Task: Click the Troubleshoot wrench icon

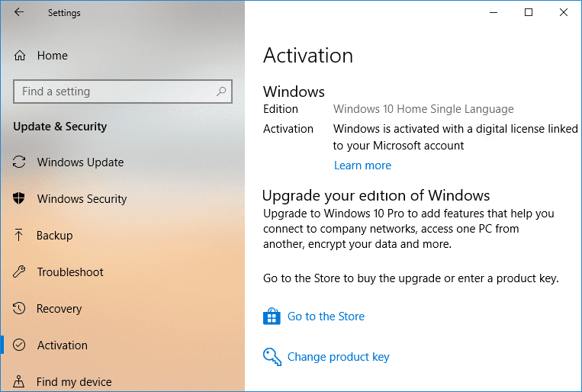Action: pyautogui.click(x=19, y=272)
